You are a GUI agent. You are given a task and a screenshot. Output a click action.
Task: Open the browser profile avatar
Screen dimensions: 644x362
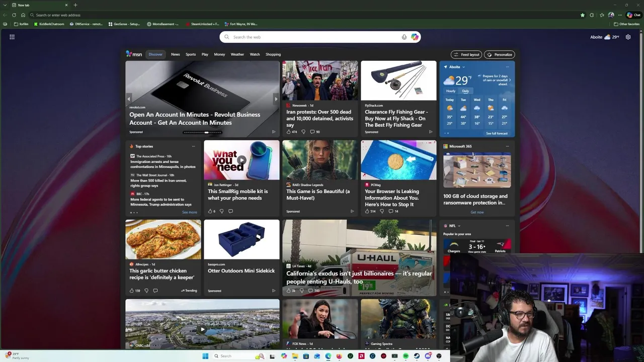tap(611, 15)
